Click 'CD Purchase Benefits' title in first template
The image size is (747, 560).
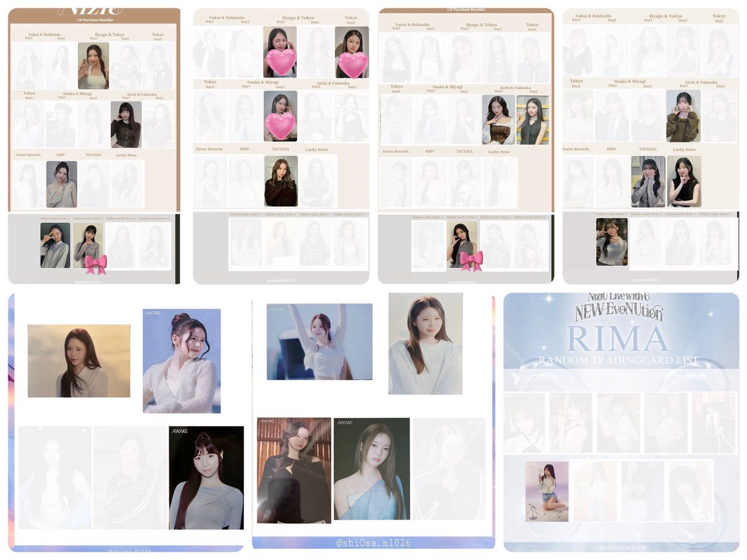(x=94, y=20)
